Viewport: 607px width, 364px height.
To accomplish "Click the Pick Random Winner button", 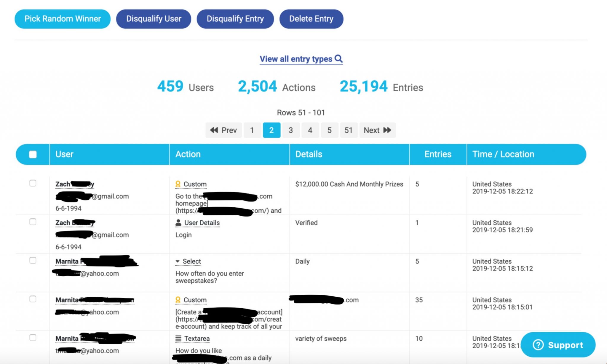I will pos(62,19).
